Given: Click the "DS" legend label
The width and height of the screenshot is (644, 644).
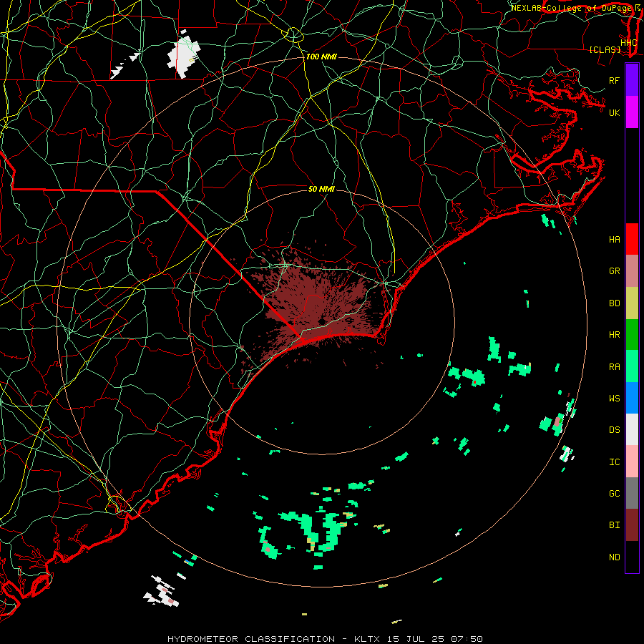Looking at the screenshot, I should click(614, 430).
